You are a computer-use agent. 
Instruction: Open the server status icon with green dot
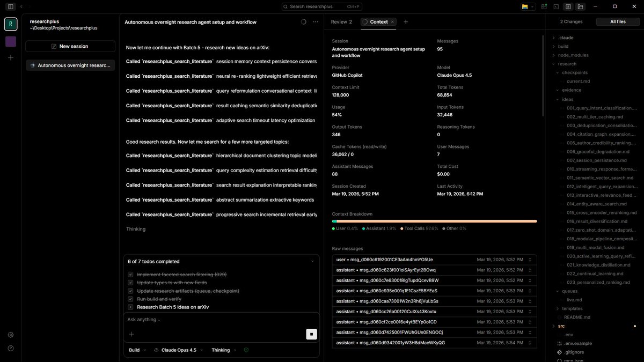[x=544, y=6]
